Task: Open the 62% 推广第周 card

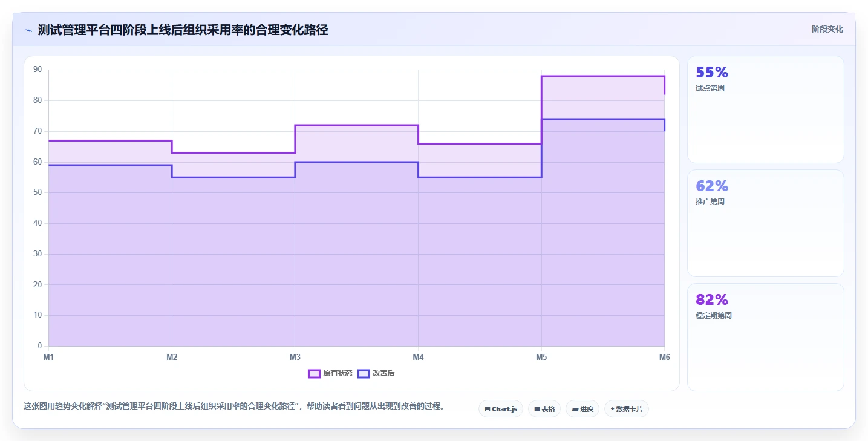Action: (x=765, y=223)
